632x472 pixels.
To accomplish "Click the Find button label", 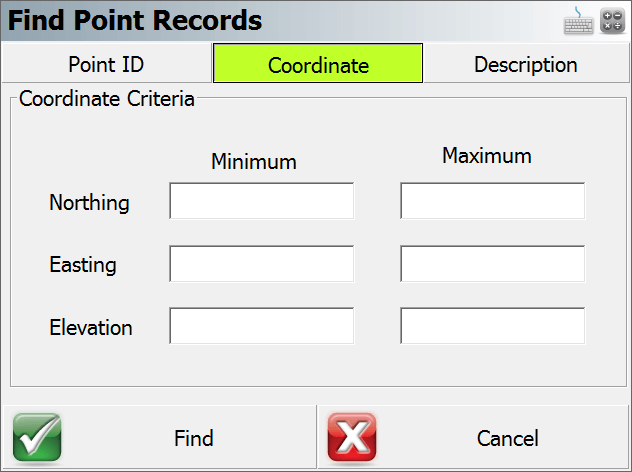I will pyautogui.click(x=193, y=438).
